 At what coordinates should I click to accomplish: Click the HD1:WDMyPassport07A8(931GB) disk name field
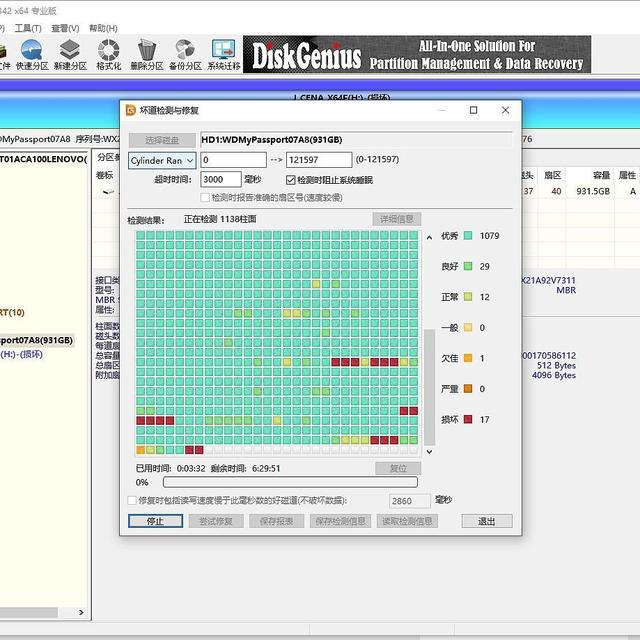[x=356, y=140]
